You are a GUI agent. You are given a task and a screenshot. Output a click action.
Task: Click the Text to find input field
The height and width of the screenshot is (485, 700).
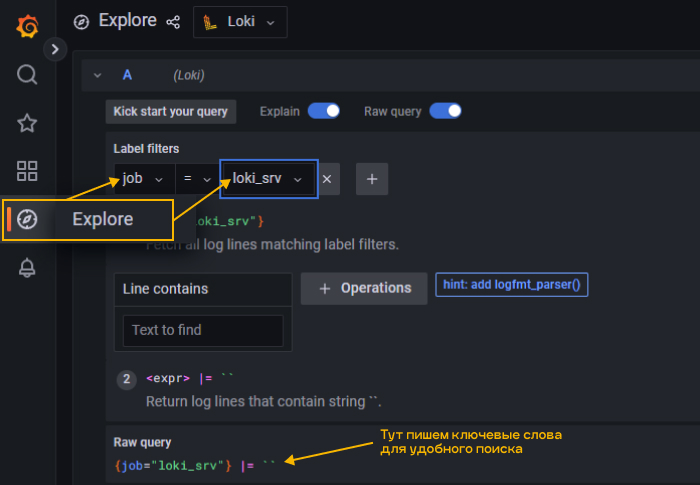pos(203,330)
